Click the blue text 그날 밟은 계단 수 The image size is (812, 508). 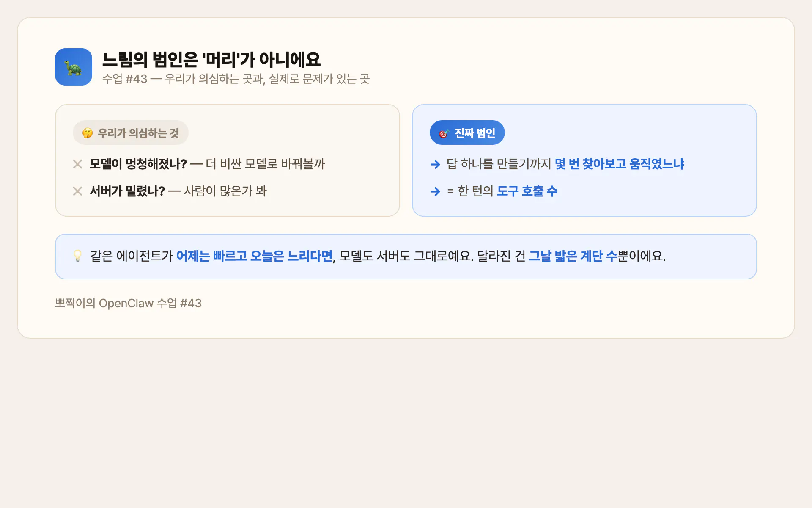pos(573,256)
